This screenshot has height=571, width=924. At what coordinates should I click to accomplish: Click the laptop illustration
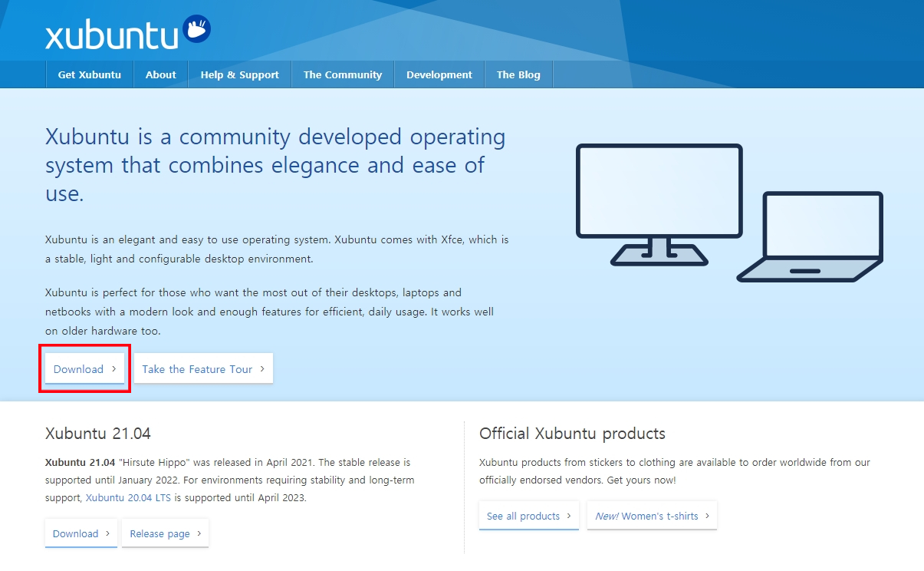tap(811, 236)
